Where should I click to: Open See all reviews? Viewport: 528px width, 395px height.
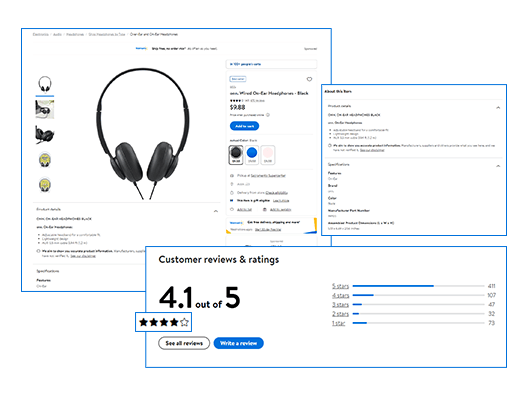coord(184,343)
